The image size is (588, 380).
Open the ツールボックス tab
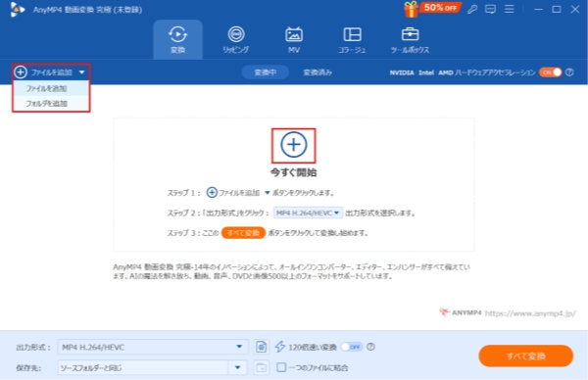410,39
